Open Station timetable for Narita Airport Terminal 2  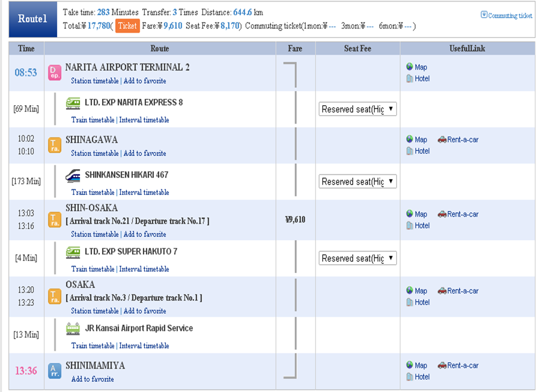pos(95,81)
